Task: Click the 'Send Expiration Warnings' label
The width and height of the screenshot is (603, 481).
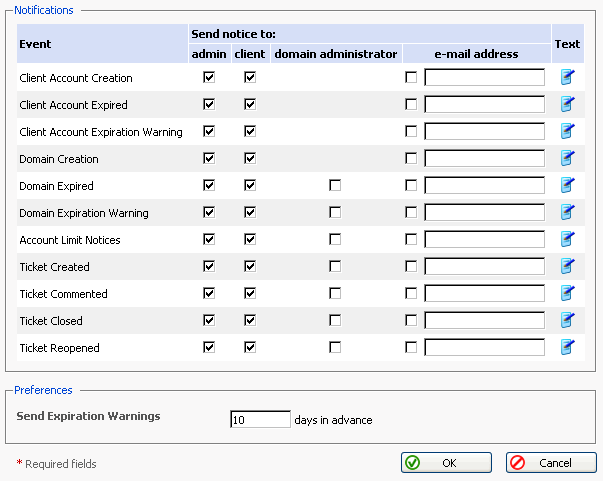Action: 88,416
